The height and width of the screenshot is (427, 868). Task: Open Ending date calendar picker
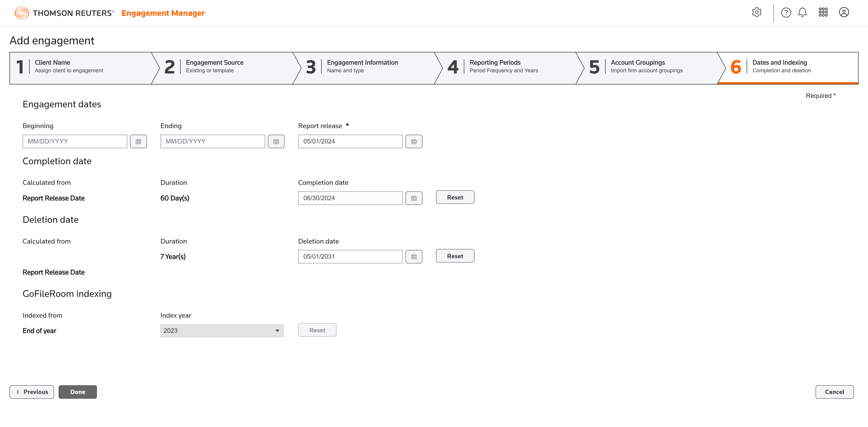[276, 141]
